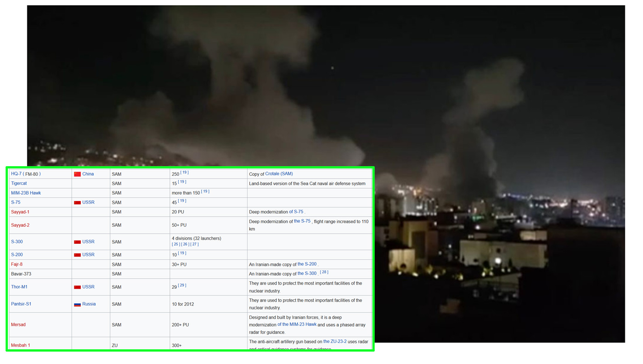Click 'of the MIM-23 Hawk' link in Mersad row

click(x=297, y=324)
